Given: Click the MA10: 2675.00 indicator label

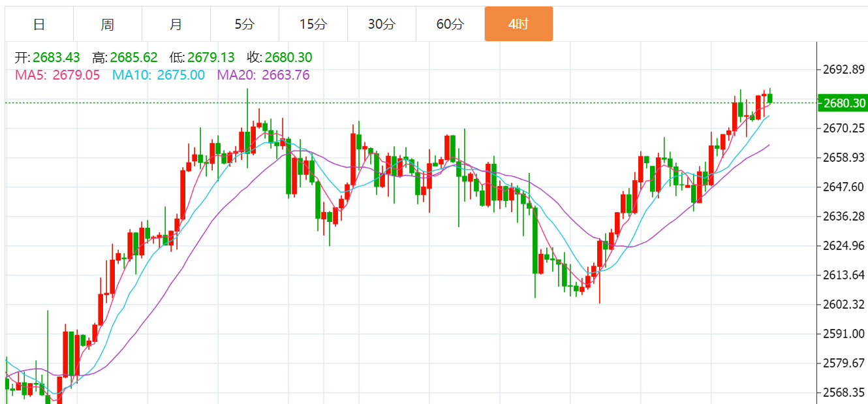Looking at the screenshot, I should pyautogui.click(x=159, y=75).
